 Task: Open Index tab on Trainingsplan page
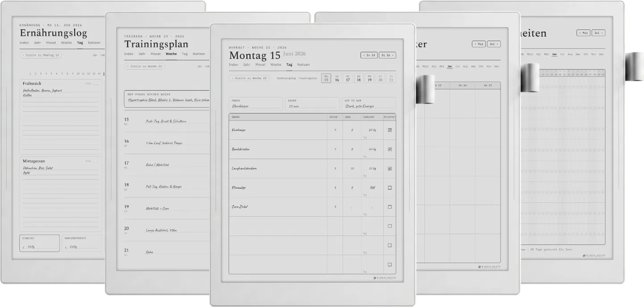coord(129,54)
